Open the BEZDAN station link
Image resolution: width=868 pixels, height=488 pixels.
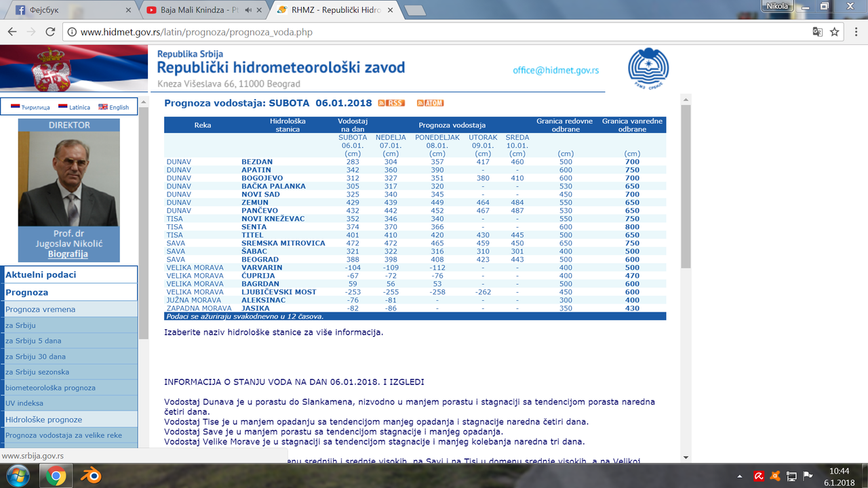(257, 162)
